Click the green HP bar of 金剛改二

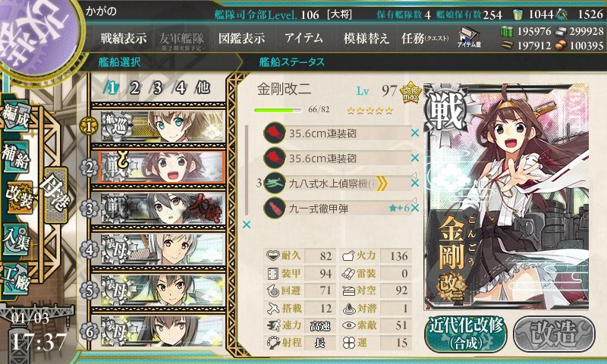point(278,110)
